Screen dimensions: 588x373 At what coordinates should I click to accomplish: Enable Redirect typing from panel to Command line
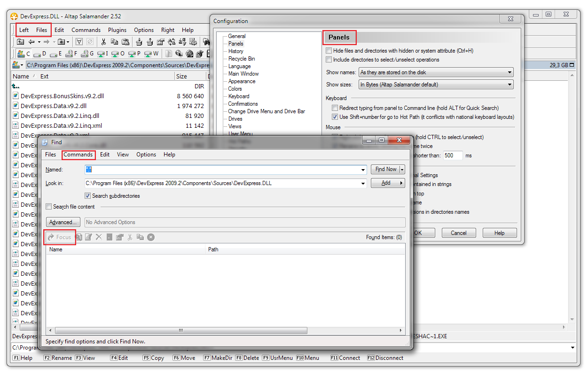335,108
